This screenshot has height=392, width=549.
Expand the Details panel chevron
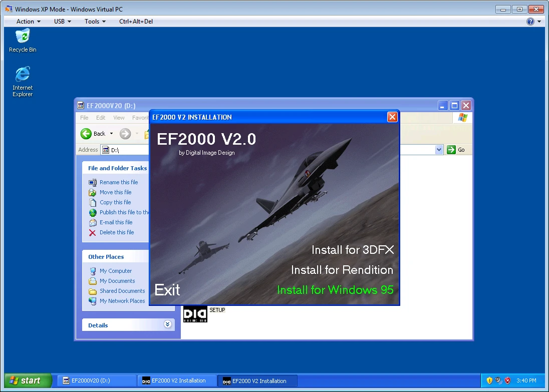[x=167, y=324]
